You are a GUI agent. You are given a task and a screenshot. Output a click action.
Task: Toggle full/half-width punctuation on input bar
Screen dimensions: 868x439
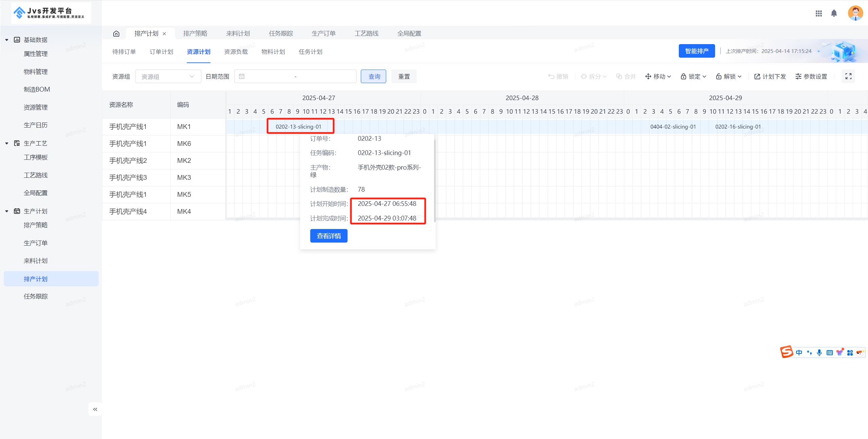[809, 352]
